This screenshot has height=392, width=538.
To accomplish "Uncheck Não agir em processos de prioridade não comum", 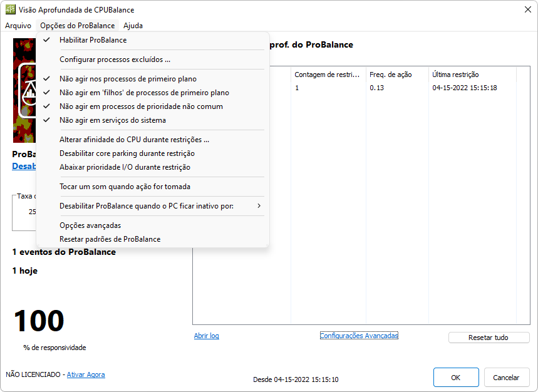I will click(141, 106).
